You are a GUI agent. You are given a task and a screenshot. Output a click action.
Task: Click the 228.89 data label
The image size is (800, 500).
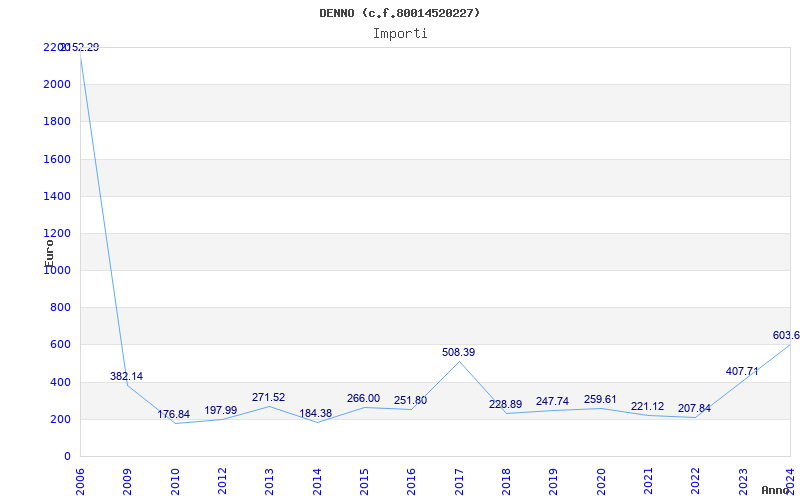click(505, 405)
